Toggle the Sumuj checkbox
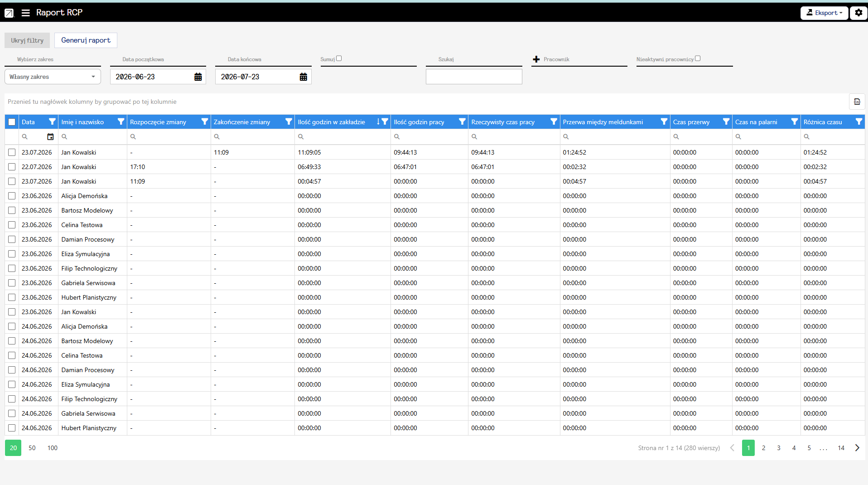This screenshot has height=485, width=868. (339, 58)
